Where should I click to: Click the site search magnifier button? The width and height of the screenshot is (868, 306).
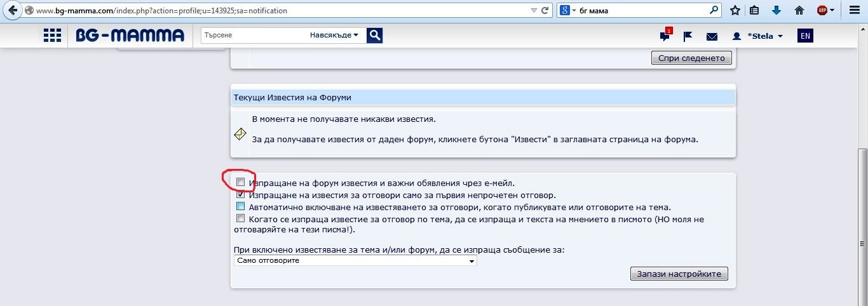tap(375, 36)
